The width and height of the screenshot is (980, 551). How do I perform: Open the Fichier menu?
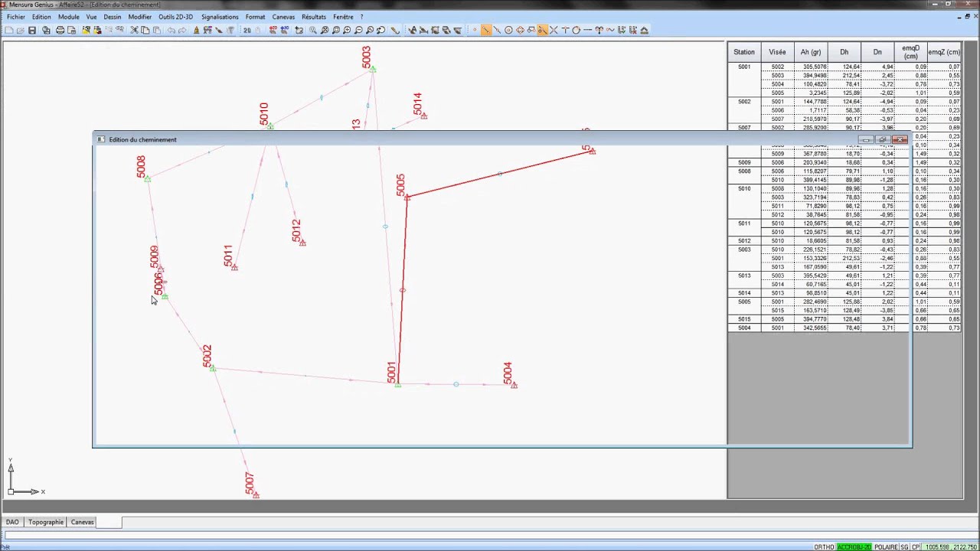click(x=15, y=17)
